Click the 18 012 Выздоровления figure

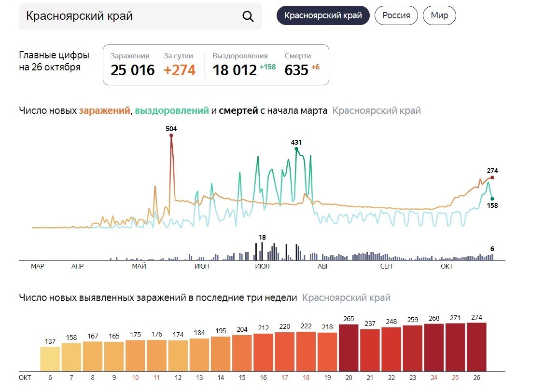(x=235, y=70)
